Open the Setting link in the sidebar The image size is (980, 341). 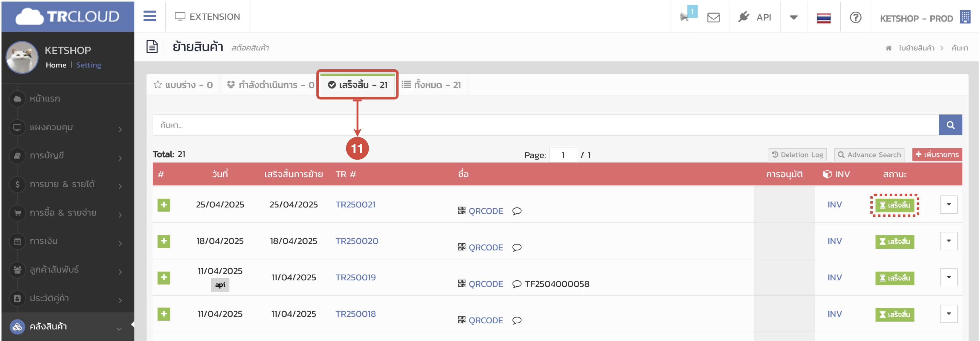click(88, 65)
